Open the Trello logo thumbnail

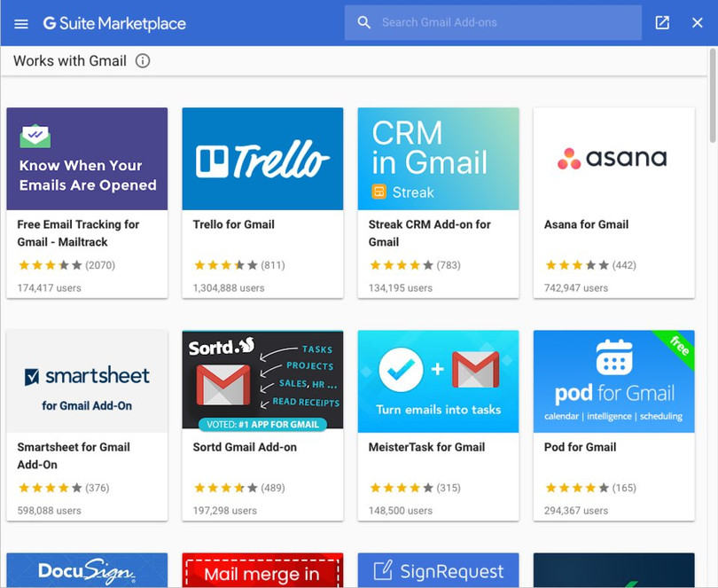point(262,159)
